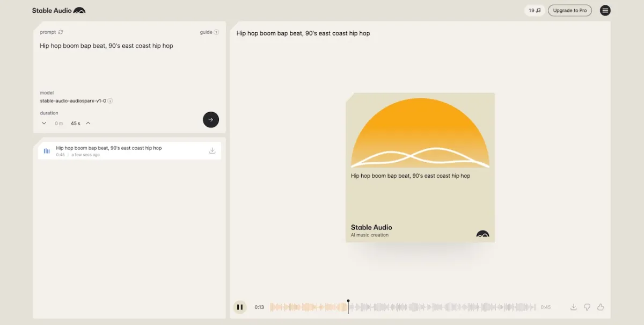Click the help icon beside guide
Image resolution: width=644 pixels, height=325 pixels.
tap(216, 32)
